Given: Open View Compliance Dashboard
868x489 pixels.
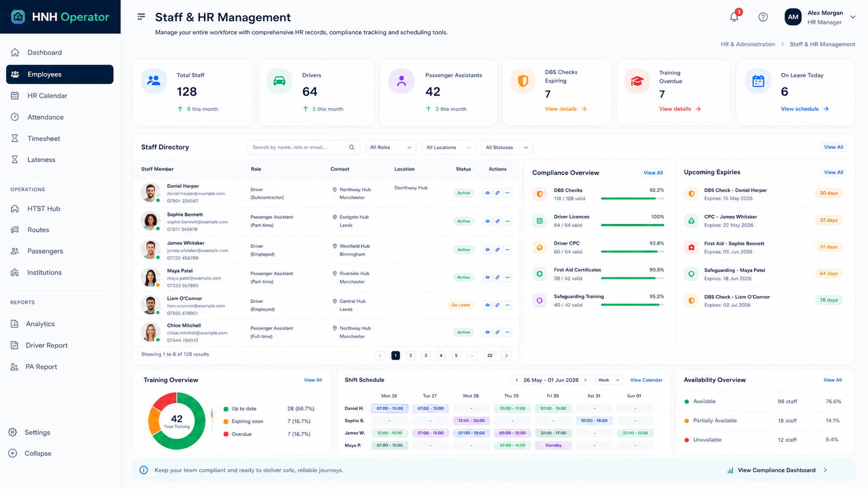Looking at the screenshot, I should click(777, 470).
